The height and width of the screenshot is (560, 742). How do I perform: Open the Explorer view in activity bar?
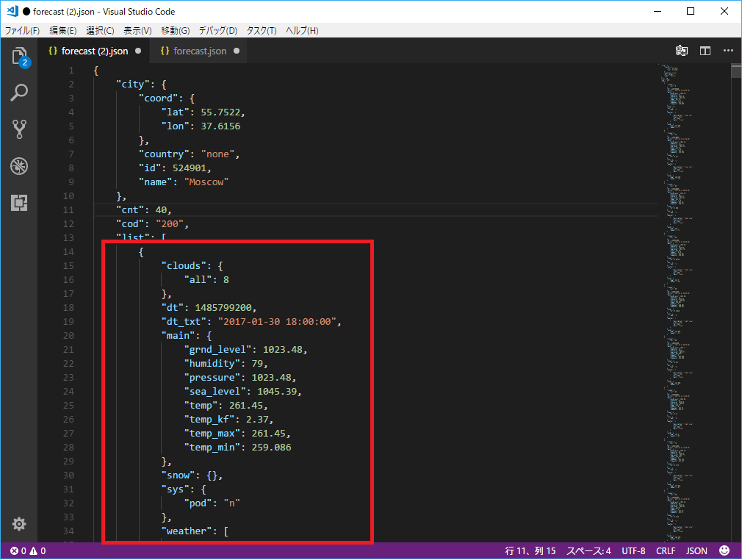point(19,57)
